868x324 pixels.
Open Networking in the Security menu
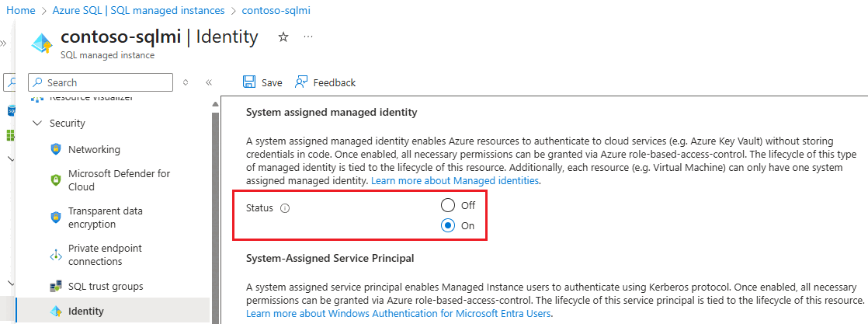[94, 149]
